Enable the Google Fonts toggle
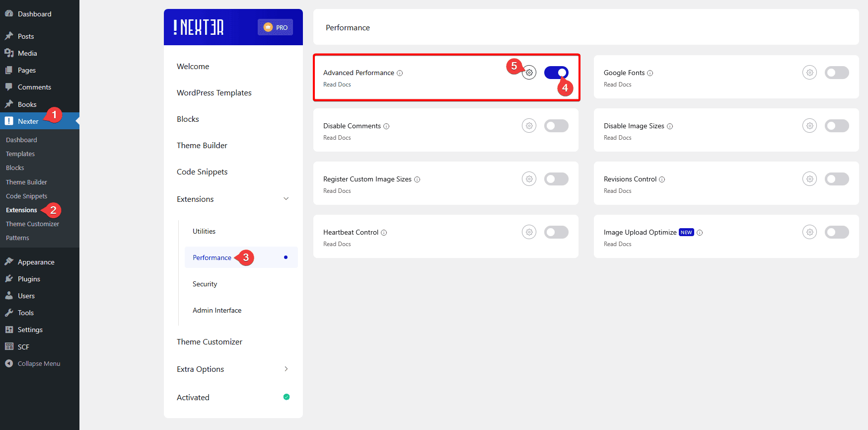This screenshot has height=430, width=868. click(837, 73)
